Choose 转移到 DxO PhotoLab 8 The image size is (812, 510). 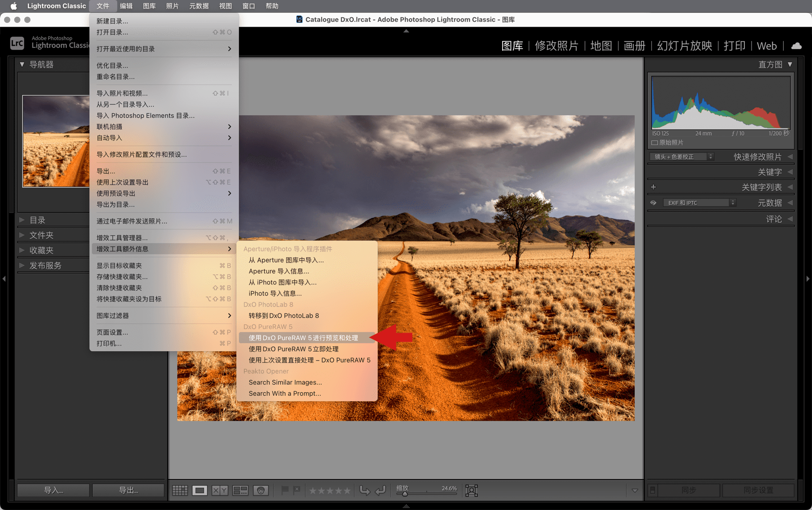tap(306, 315)
